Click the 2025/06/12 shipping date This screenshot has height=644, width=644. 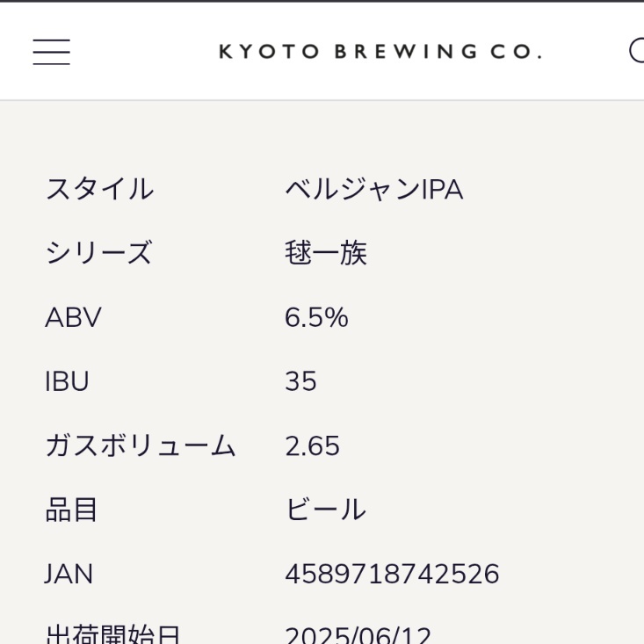tap(358, 635)
